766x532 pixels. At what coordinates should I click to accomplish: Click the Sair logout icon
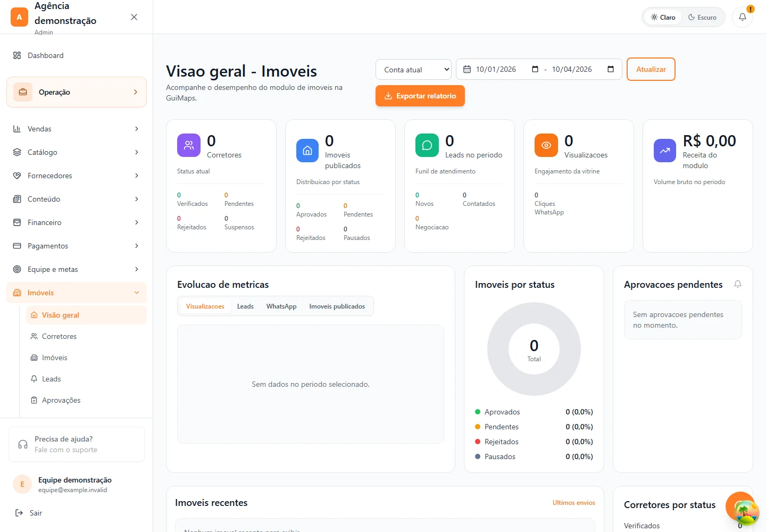(19, 513)
